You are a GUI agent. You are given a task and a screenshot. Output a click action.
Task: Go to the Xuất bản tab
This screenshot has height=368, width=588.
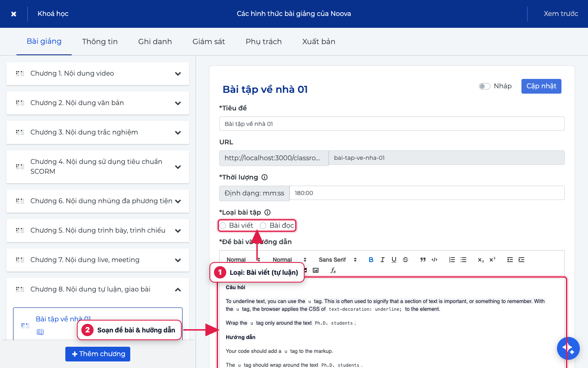(x=318, y=41)
